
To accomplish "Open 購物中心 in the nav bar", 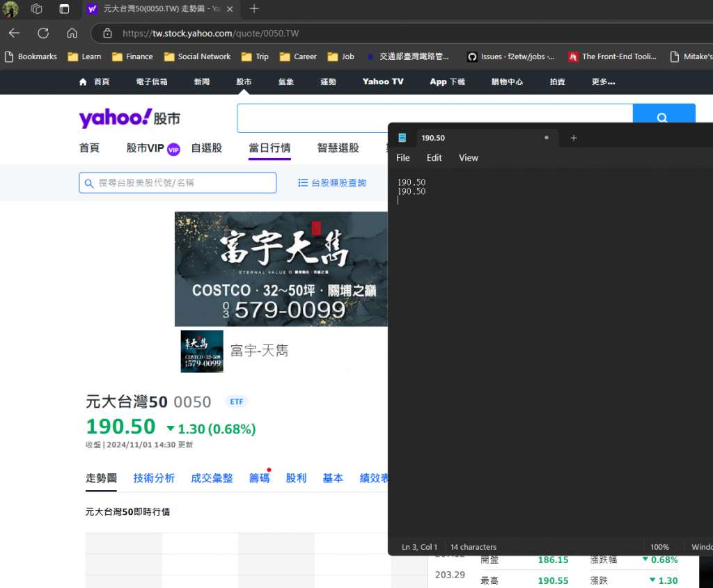I will pyautogui.click(x=507, y=82).
